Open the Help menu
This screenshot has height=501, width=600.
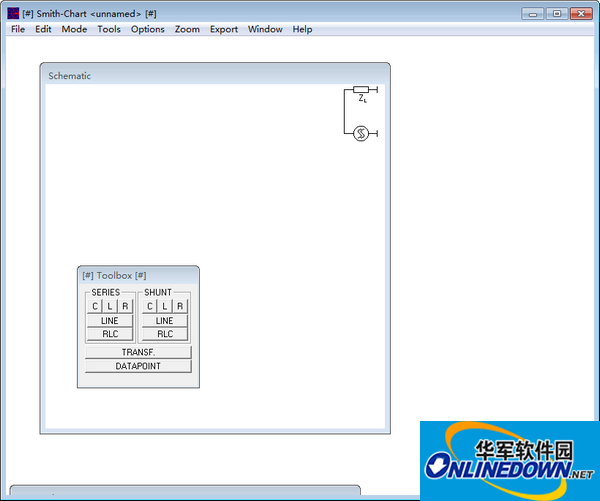coord(302,29)
